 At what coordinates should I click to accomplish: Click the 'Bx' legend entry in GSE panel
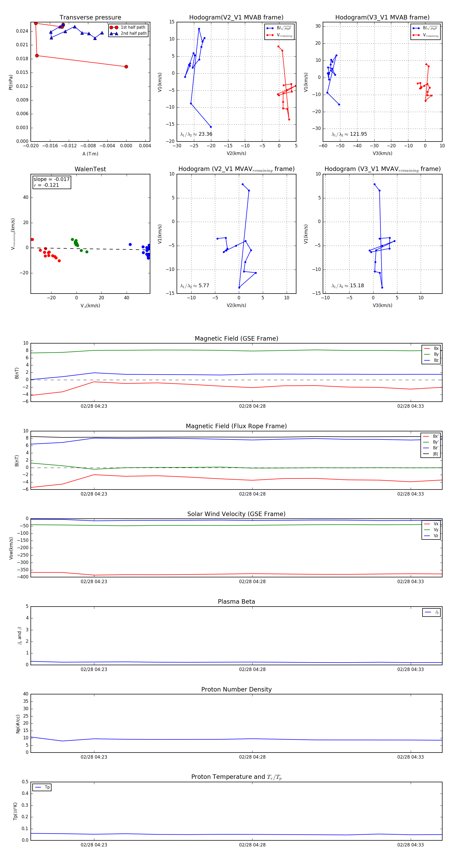point(431,349)
